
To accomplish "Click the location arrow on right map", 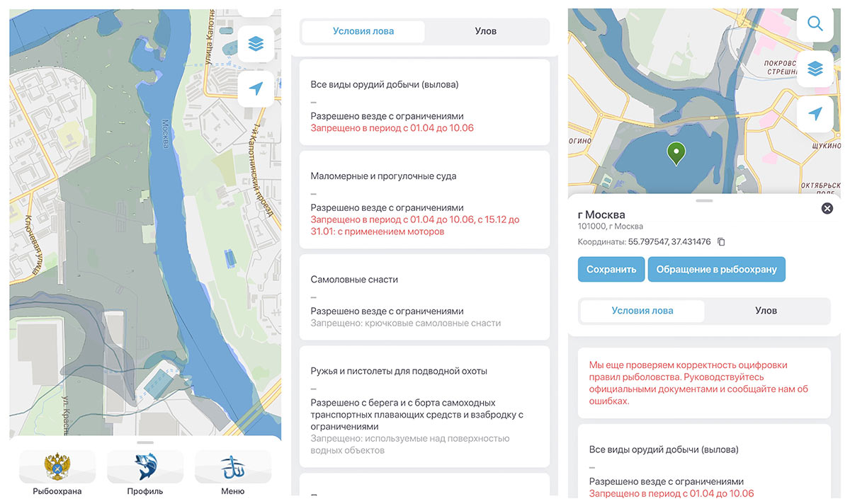I will (x=815, y=114).
